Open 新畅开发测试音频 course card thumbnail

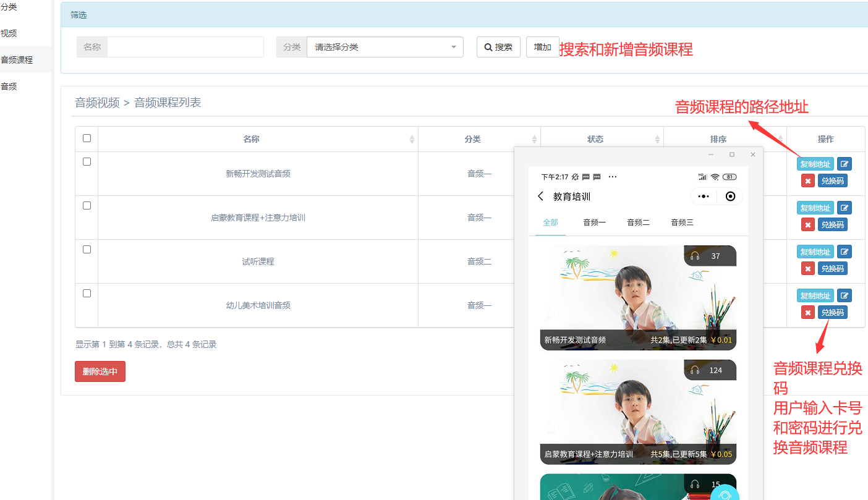[x=638, y=298]
